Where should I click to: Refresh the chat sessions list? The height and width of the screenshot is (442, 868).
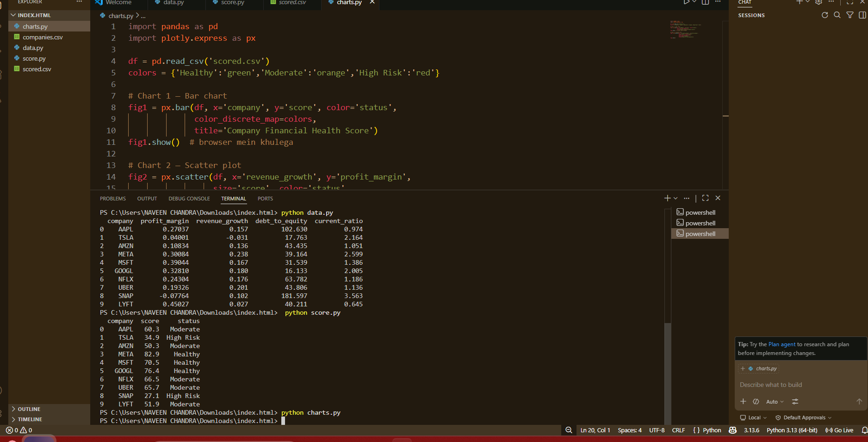click(825, 15)
